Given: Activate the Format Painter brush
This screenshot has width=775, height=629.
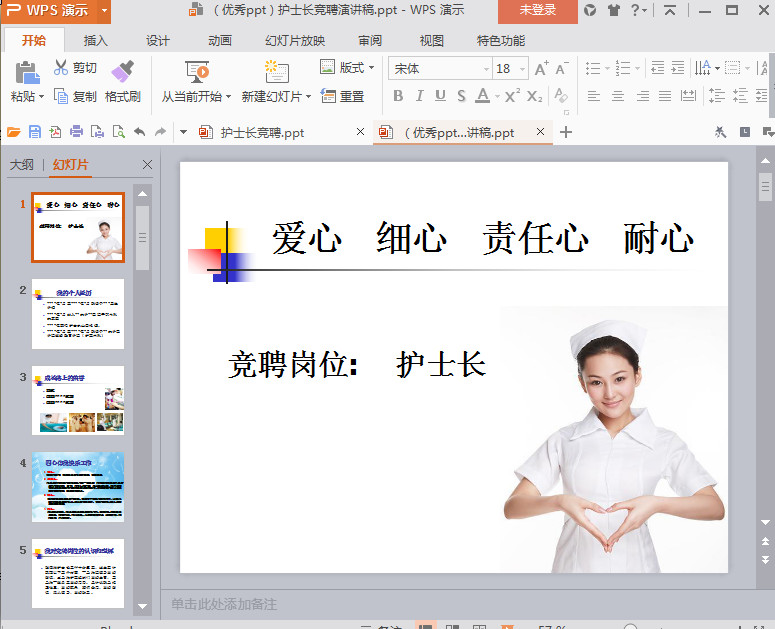Looking at the screenshot, I should click(123, 72).
